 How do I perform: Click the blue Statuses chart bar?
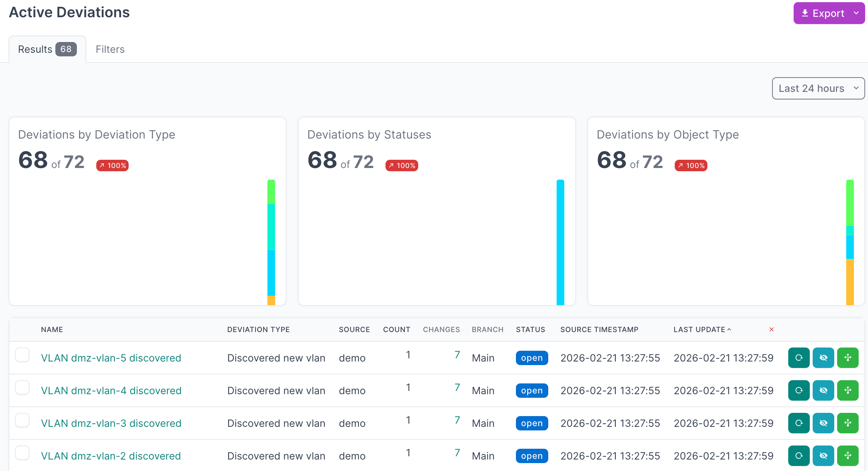pyautogui.click(x=560, y=242)
